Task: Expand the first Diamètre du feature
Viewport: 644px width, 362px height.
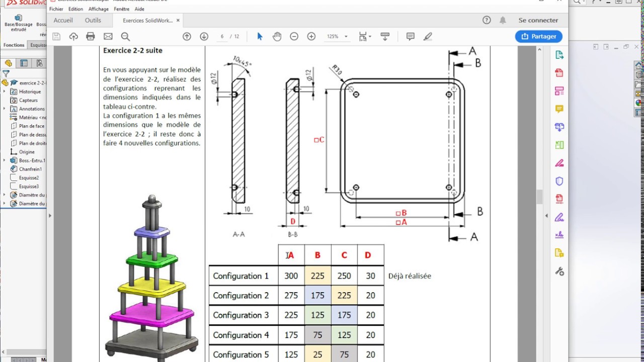Action: [5, 195]
